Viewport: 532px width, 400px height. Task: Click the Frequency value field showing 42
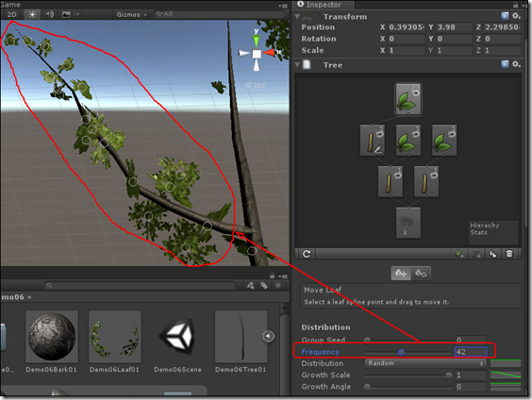471,352
